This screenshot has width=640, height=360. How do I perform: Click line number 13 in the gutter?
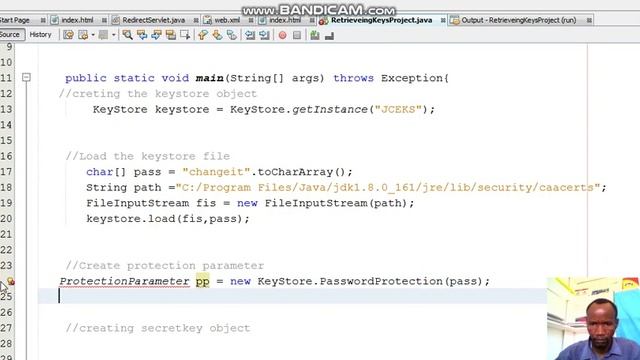[x=7, y=109]
